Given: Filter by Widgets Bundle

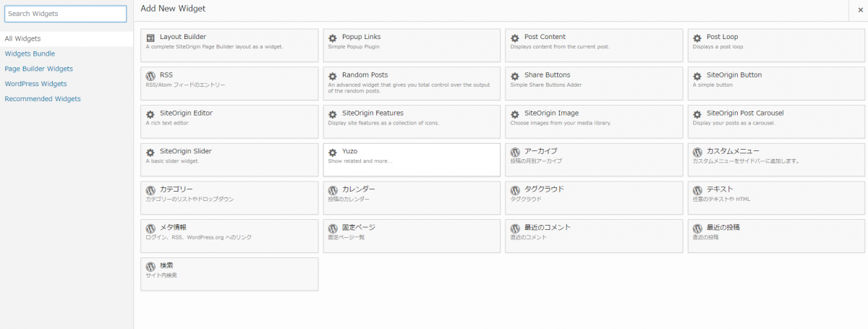Looking at the screenshot, I should pyautogui.click(x=30, y=54).
